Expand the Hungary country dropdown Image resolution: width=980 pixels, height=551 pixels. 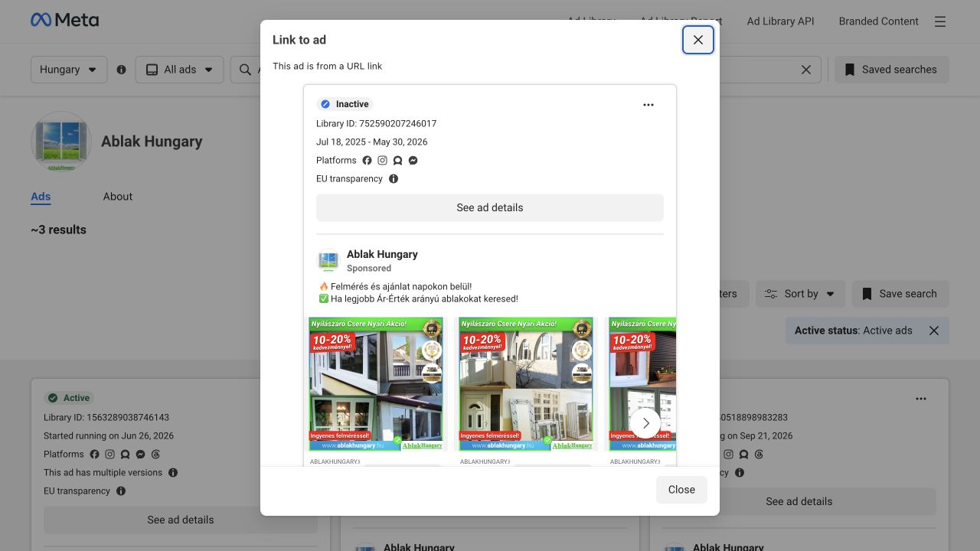(69, 70)
